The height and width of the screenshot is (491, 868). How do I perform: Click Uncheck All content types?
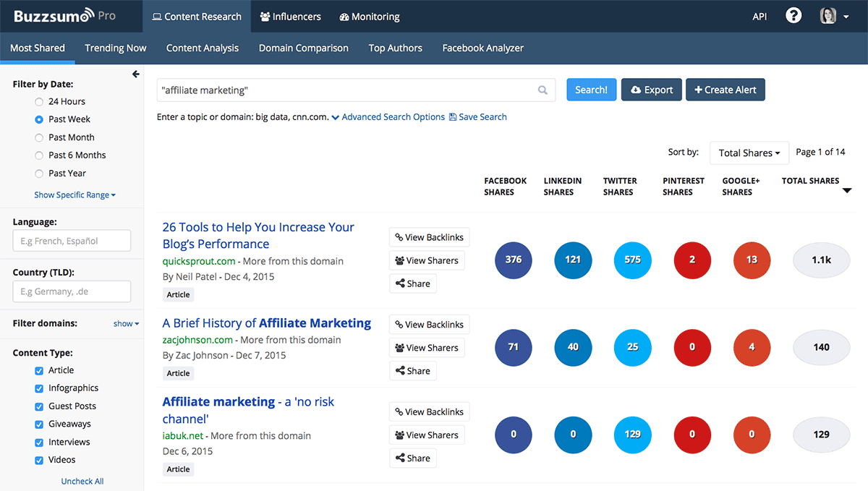pos(82,482)
